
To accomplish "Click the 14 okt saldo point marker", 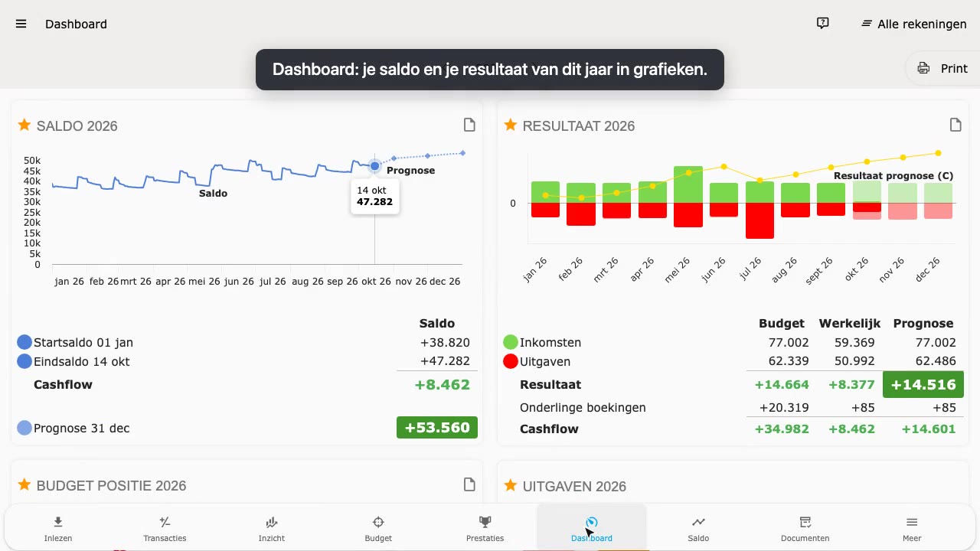I will coord(374,165).
